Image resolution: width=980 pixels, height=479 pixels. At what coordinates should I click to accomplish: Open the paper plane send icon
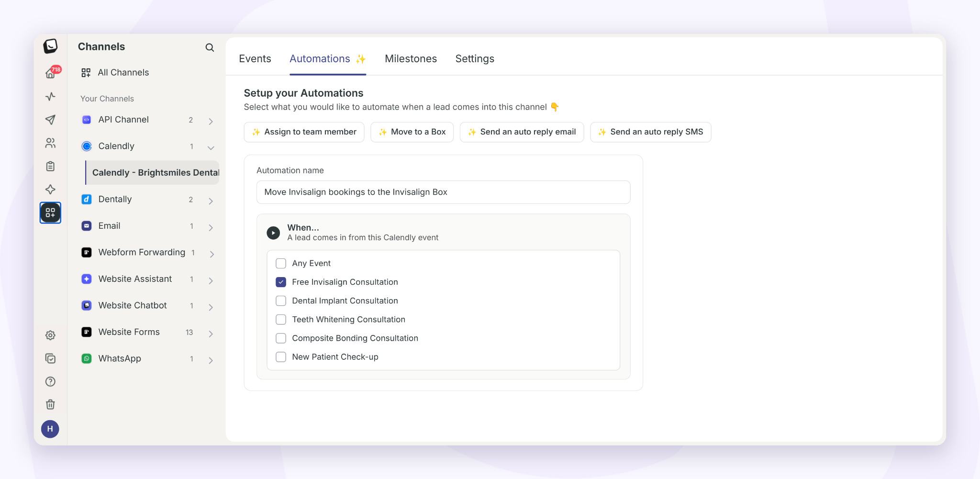[x=50, y=120]
